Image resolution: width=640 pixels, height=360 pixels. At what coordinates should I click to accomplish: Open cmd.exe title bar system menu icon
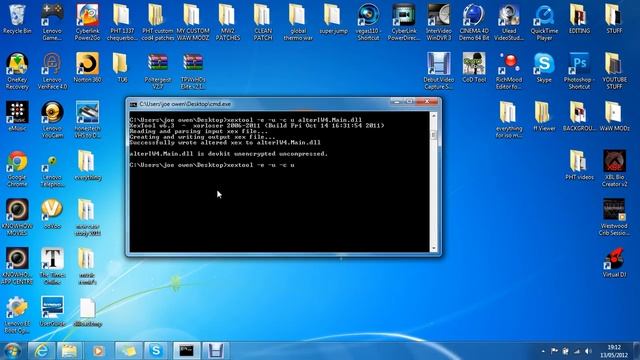pos(133,104)
